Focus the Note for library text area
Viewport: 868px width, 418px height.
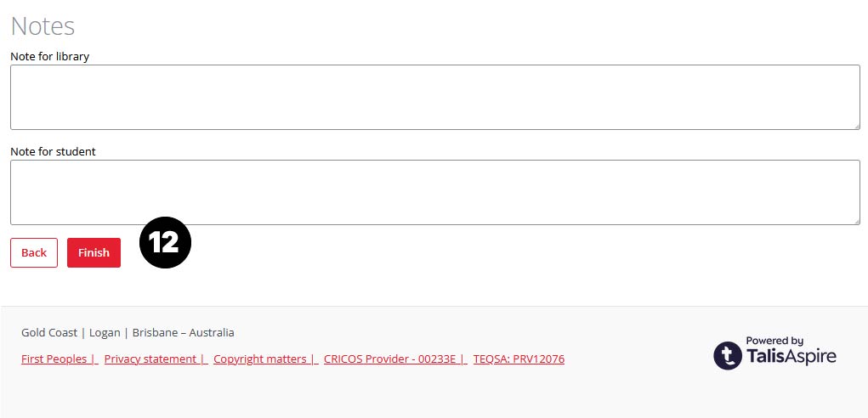point(434,97)
